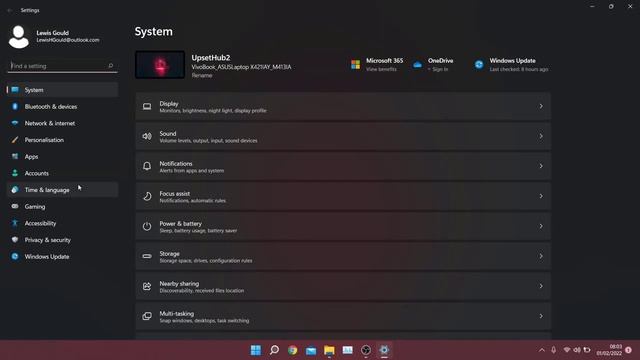This screenshot has height=360, width=640.
Task: Open Accessibility settings
Action: coord(62,223)
